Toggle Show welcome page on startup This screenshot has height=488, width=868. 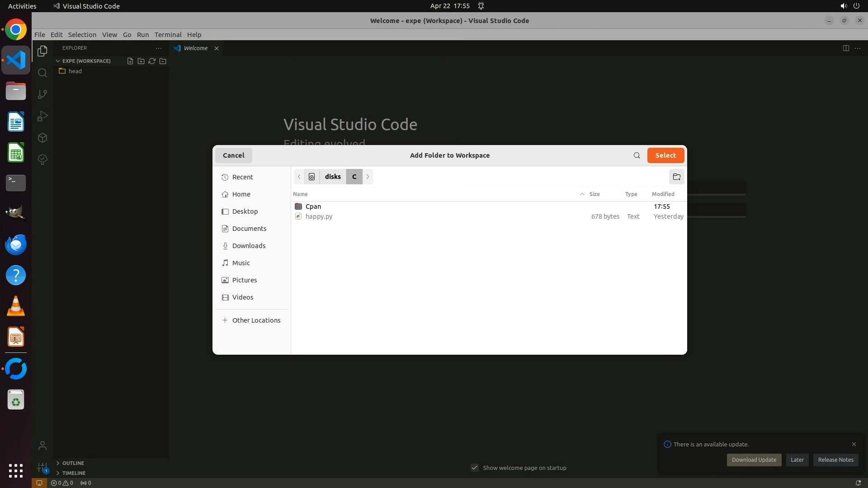[475, 468]
